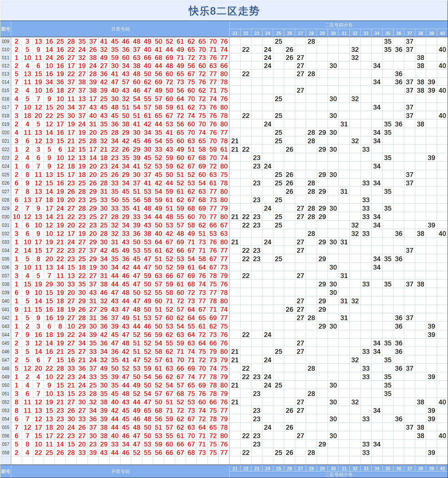This screenshot has height=478, width=448.
Task: Select period label 056
Action: click(x=6, y=436)
